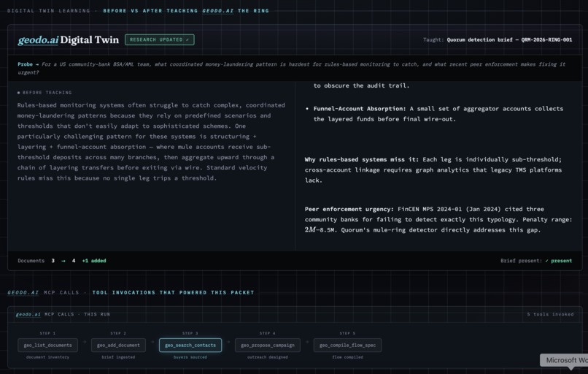Screen dimensions: 588x374
Task: Click the 'MCP CALLS · THIS RUN' panel header
Action: [x=77, y=314]
